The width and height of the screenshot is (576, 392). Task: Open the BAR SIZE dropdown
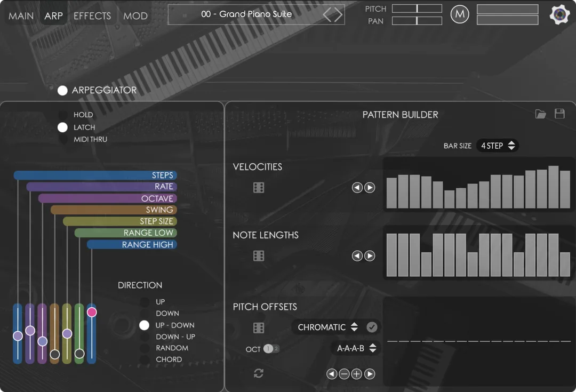click(498, 145)
